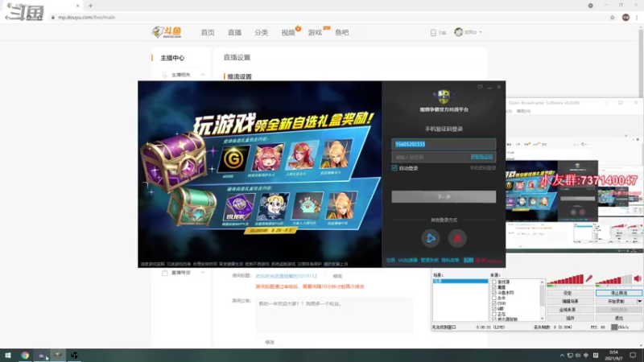Click the treasure chest promotional banner

pos(260,174)
